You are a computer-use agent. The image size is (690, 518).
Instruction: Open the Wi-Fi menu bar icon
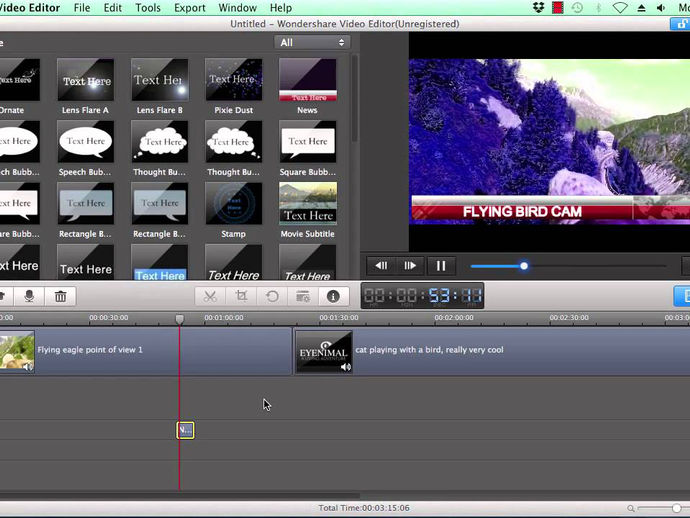click(620, 7)
